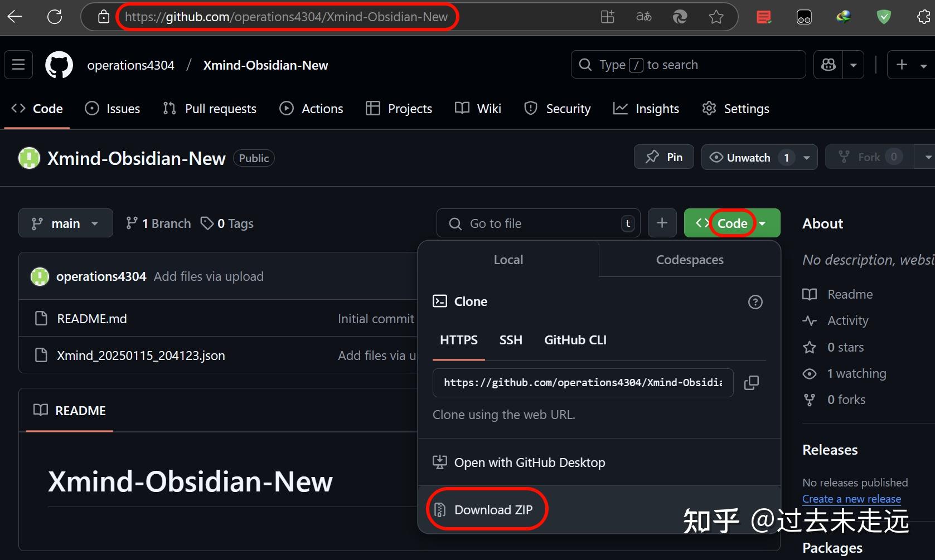
Task: Copy the clone URL to clipboard
Action: point(752,383)
